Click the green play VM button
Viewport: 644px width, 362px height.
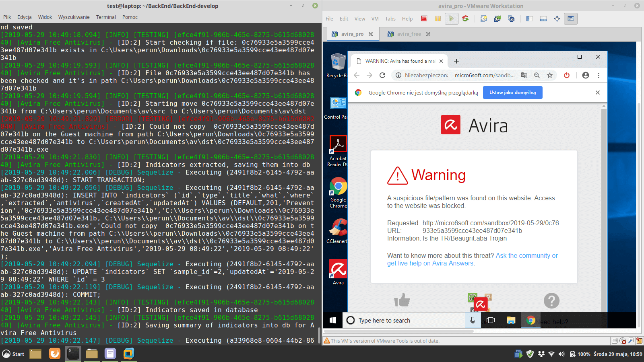click(x=452, y=19)
